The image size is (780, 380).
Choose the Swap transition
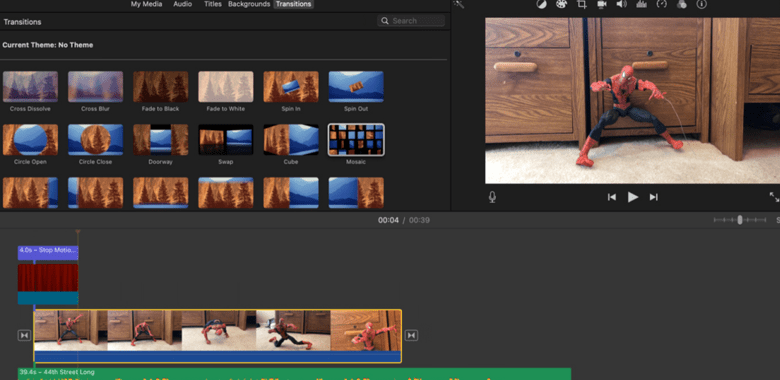tap(226, 140)
